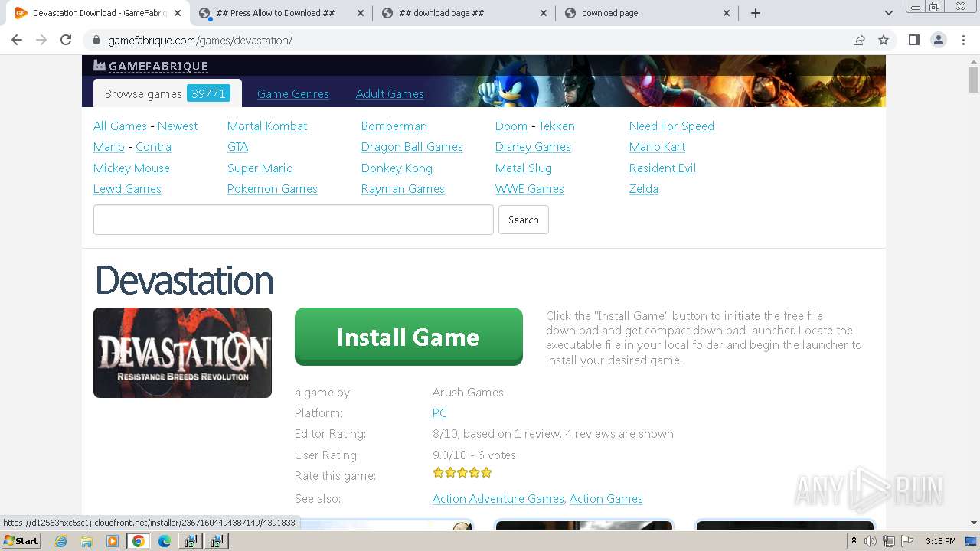This screenshot has width=980, height=551.
Task: Share this page via address bar icon
Action: pyautogui.click(x=859, y=40)
